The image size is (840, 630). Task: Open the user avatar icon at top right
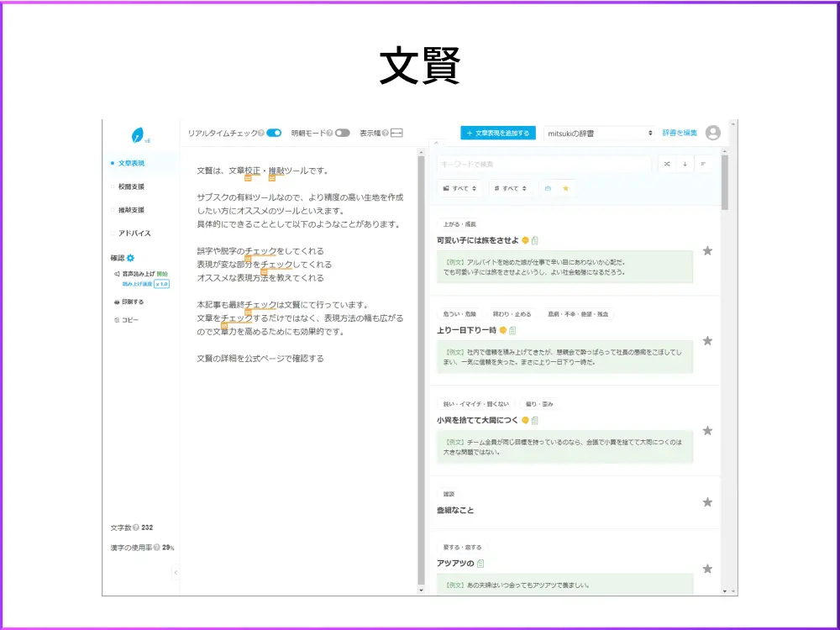point(712,133)
